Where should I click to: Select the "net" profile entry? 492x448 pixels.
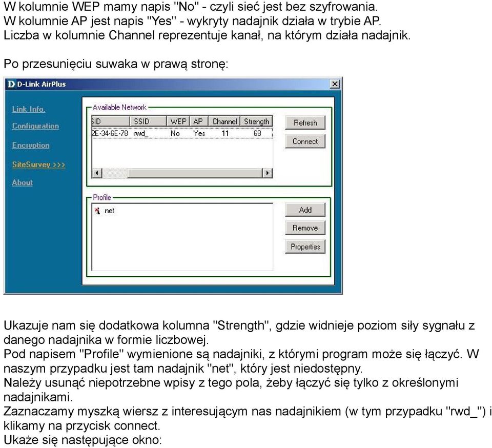(110, 211)
